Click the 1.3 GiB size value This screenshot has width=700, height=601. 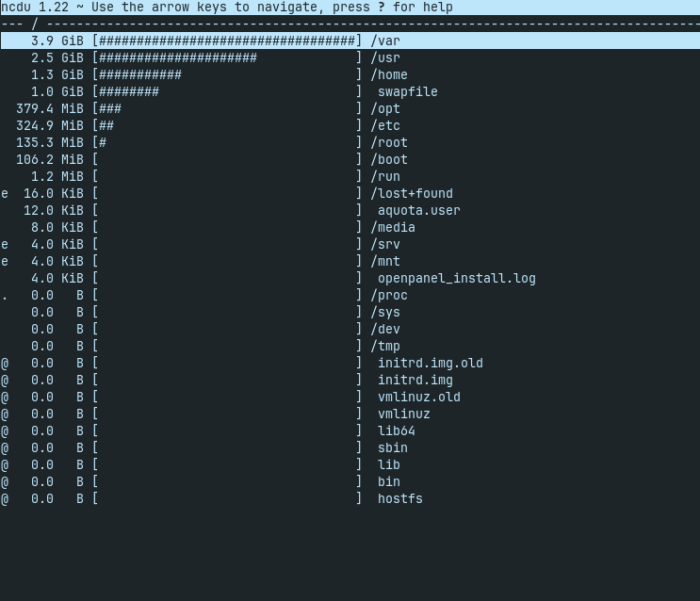[57, 74]
